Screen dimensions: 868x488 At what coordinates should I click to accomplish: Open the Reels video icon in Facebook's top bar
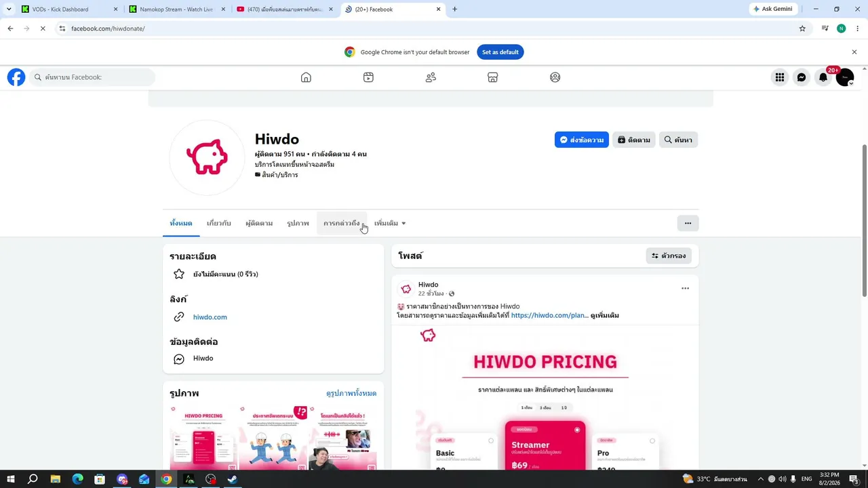[368, 77]
